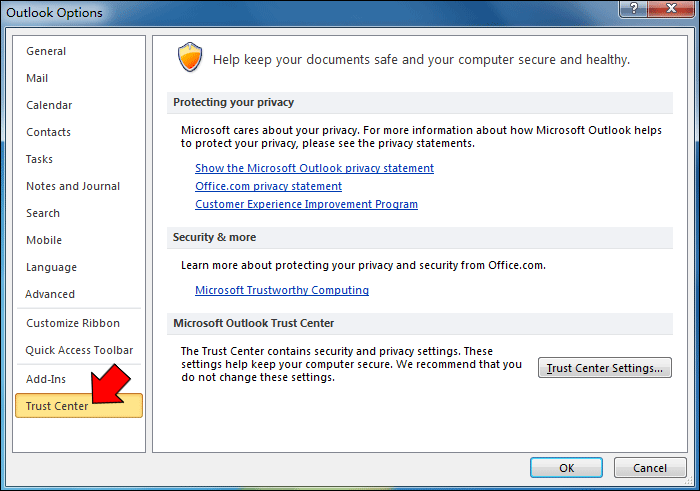The width and height of the screenshot is (700, 491).
Task: Select Tasks in the sidebar
Action: tap(40, 159)
